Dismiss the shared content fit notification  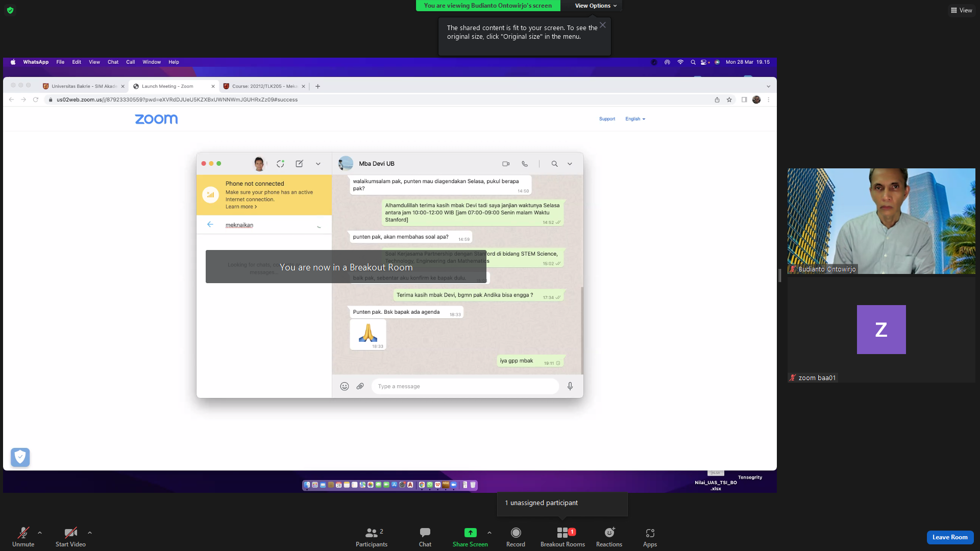603,25
